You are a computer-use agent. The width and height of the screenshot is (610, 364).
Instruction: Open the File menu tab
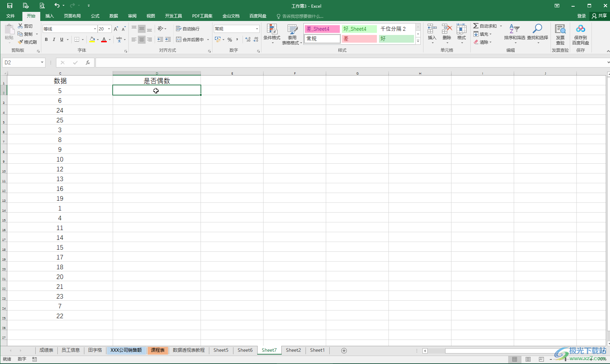point(10,16)
